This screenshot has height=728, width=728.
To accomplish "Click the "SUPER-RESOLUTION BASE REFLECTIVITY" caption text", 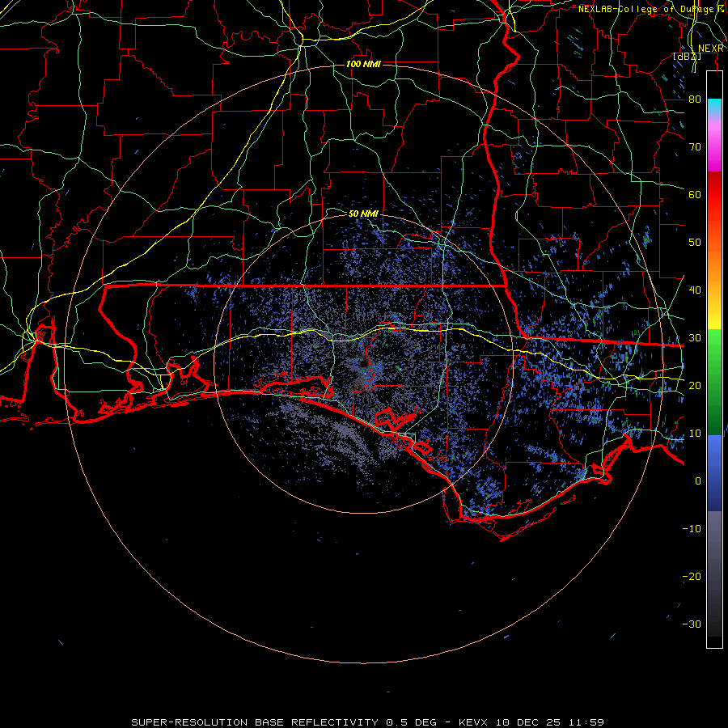I will click(x=255, y=722).
